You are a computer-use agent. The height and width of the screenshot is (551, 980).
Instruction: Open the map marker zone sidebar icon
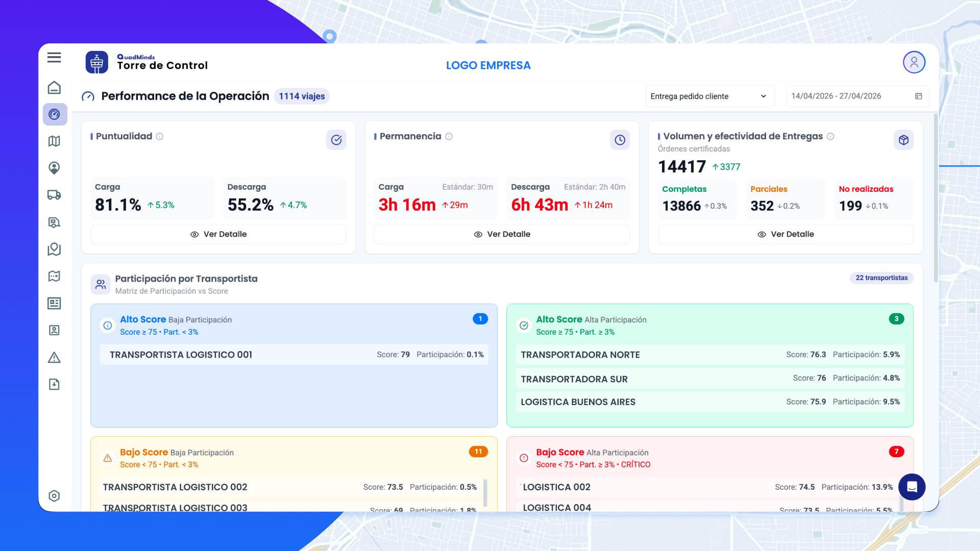point(54,249)
